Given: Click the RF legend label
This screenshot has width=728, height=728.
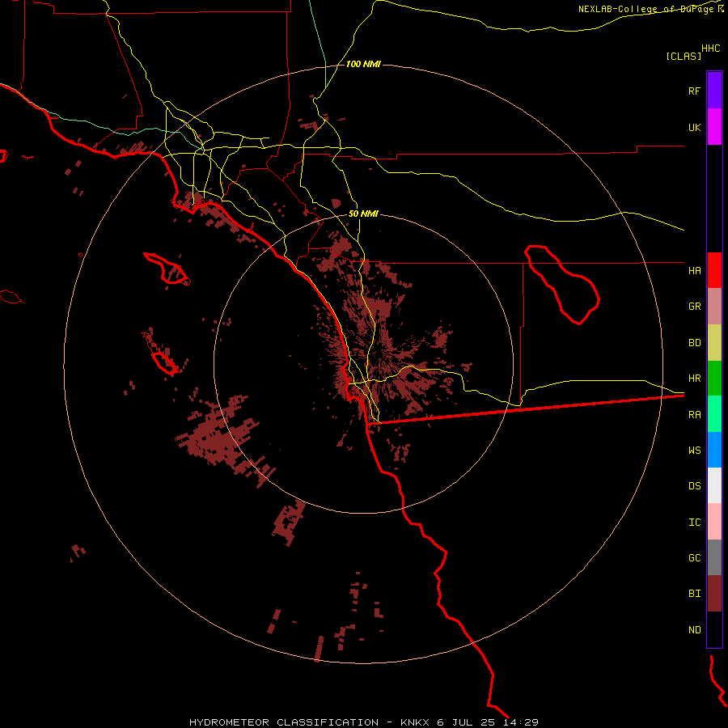Looking at the screenshot, I should (695, 91).
